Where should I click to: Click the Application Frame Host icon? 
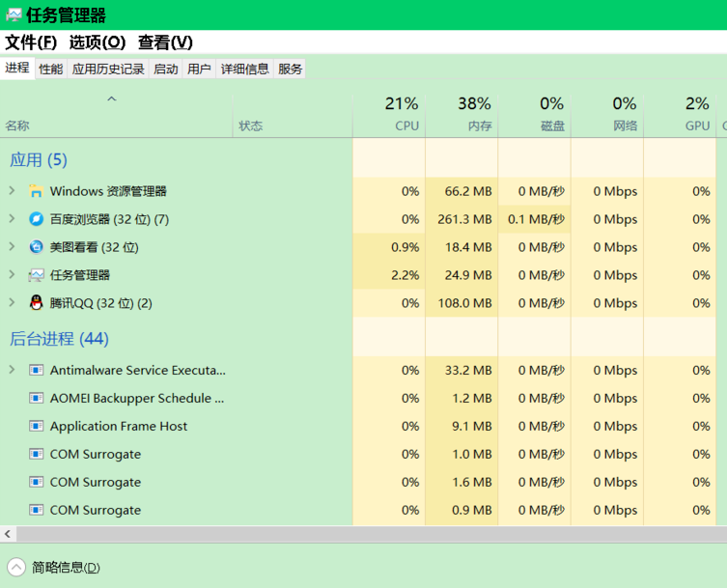(36, 426)
